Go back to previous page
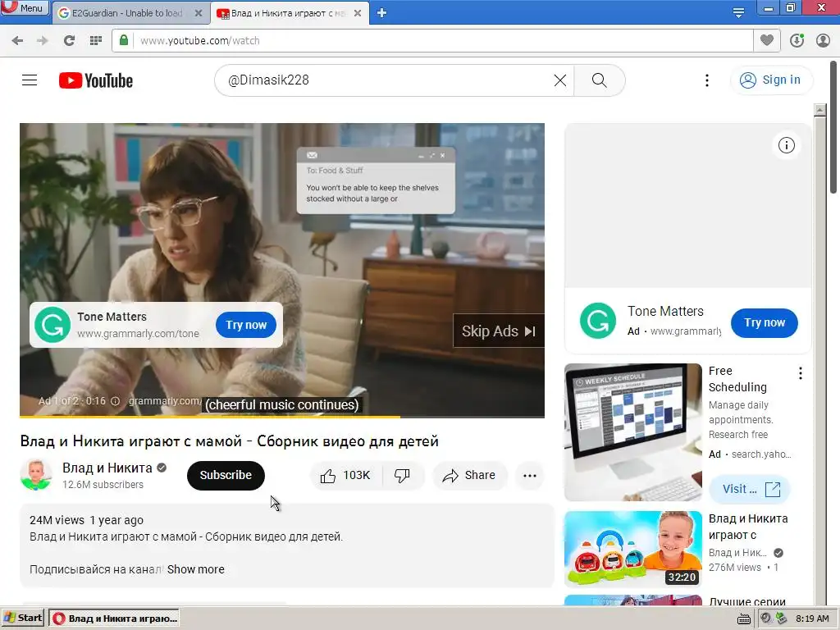The height and width of the screenshot is (630, 840). click(17, 41)
